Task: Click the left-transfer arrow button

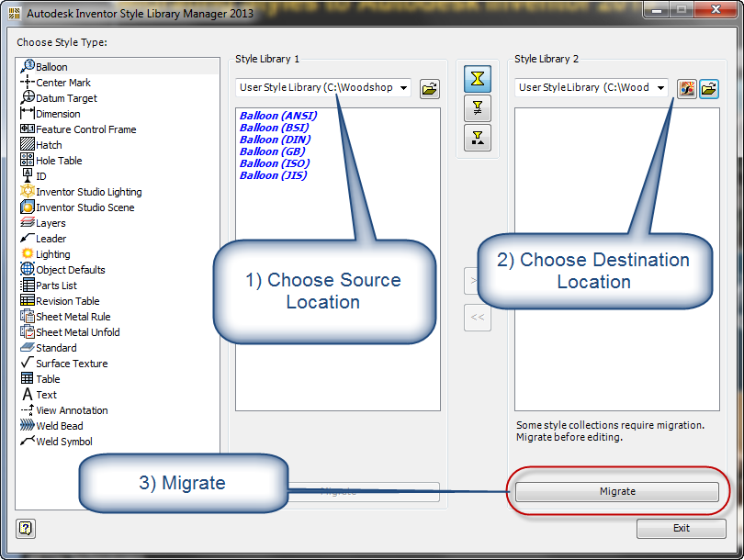Action: pyautogui.click(x=477, y=318)
